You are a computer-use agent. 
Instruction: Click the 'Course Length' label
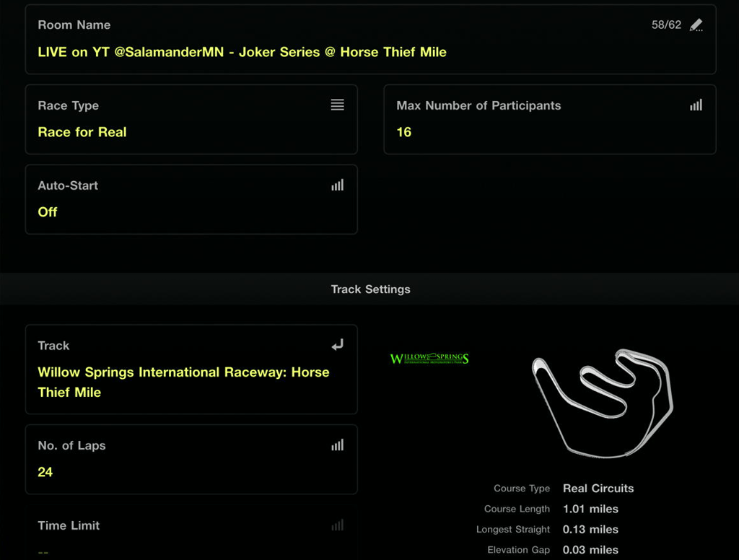point(517,509)
